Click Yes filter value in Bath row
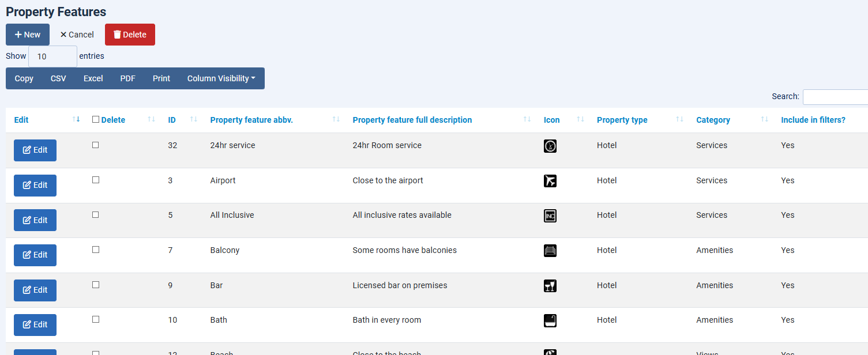Screen dimensions: 868x355 (x=788, y=320)
